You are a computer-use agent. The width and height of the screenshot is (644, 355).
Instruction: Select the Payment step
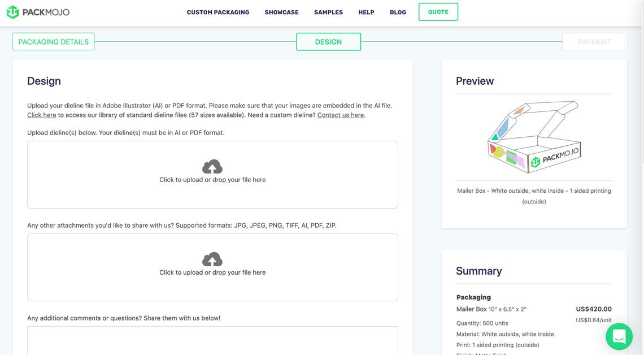coord(595,41)
